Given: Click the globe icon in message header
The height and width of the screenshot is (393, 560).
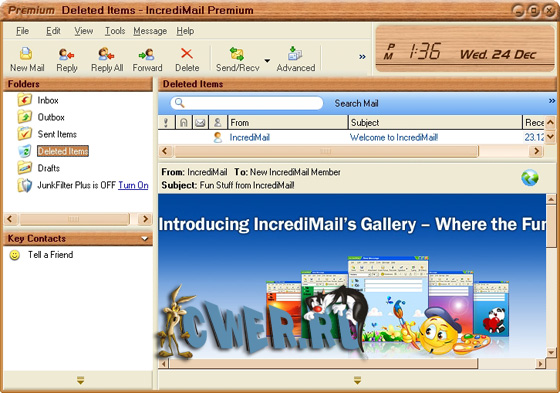Looking at the screenshot, I should coord(530,178).
